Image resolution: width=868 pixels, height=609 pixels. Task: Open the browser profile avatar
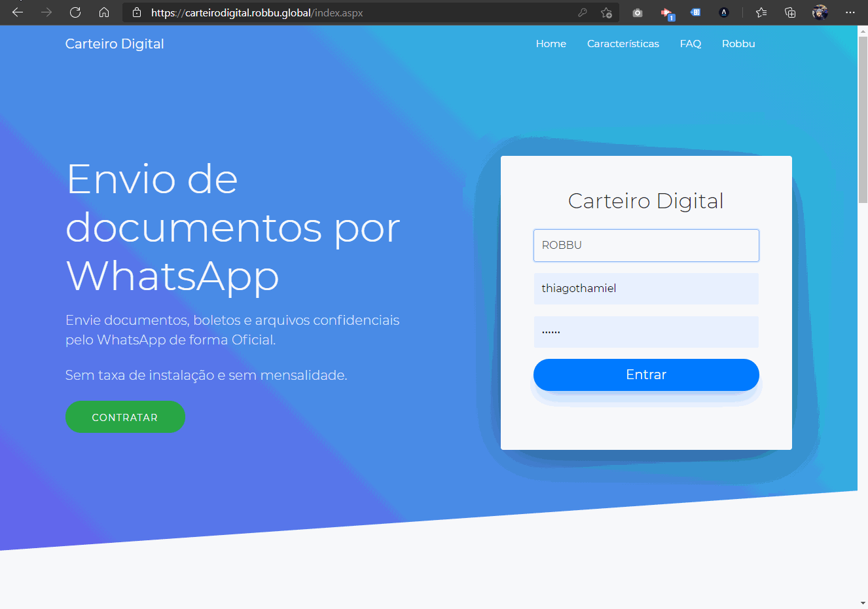click(820, 12)
